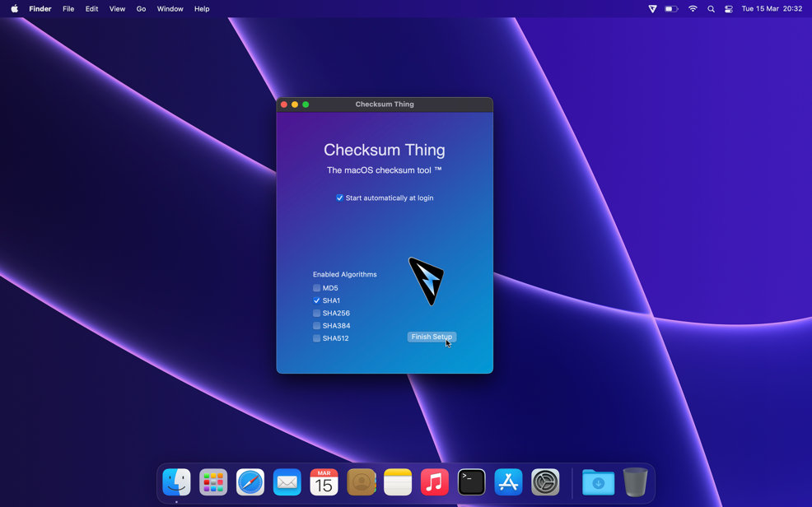812x507 pixels.
Task: Uncheck Start automatically at login
Action: click(x=340, y=198)
